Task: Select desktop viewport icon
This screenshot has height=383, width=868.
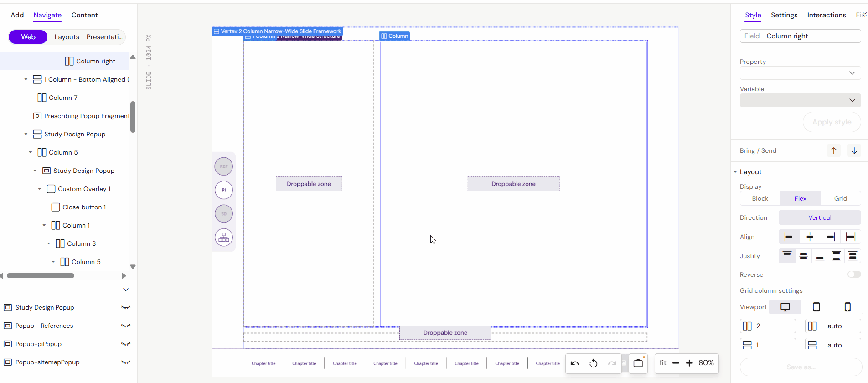Action: (785, 307)
